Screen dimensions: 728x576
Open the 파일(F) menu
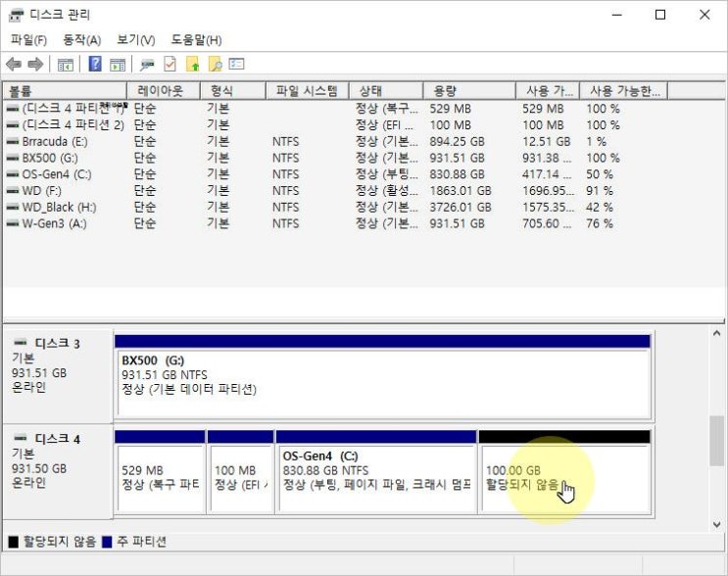(28, 40)
